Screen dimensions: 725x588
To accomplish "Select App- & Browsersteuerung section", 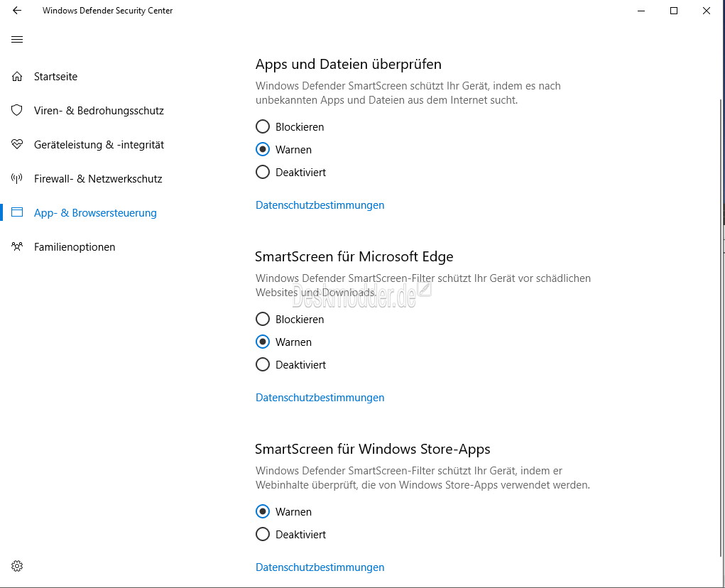I will (95, 212).
